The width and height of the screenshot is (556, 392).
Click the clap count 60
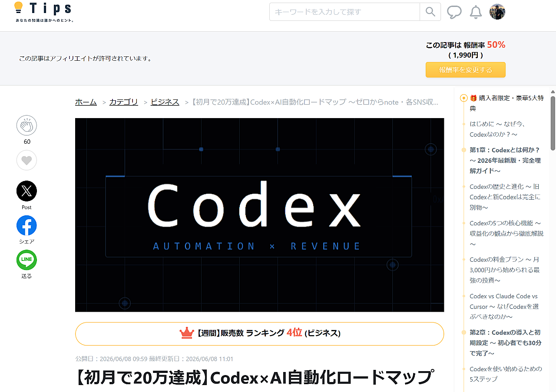click(x=27, y=142)
